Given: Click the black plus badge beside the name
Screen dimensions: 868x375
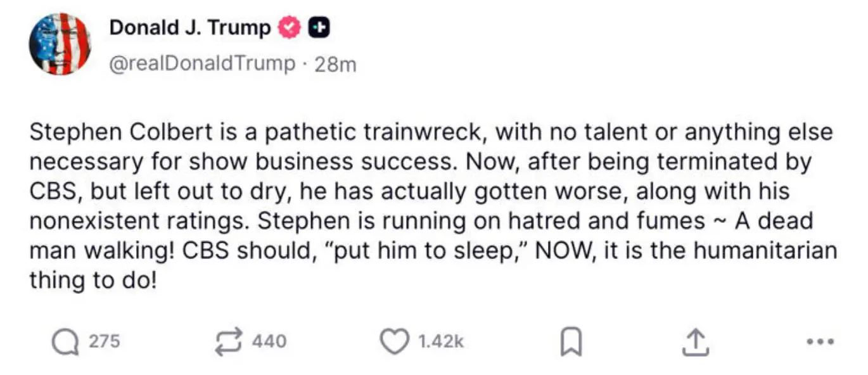Looking at the screenshot, I should [320, 27].
